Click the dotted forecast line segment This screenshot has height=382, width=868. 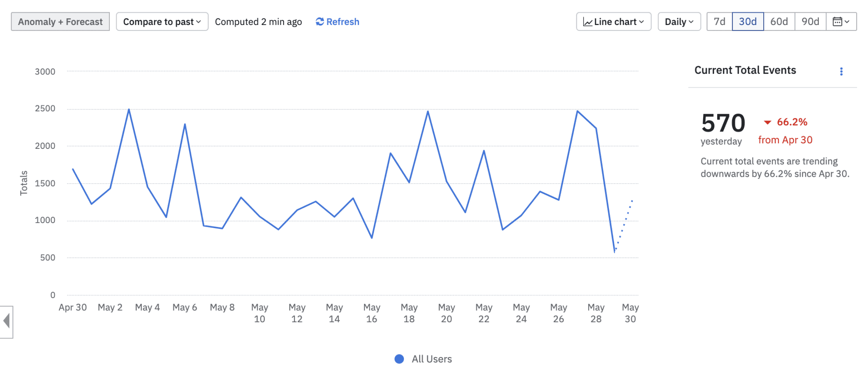pyautogui.click(x=624, y=225)
